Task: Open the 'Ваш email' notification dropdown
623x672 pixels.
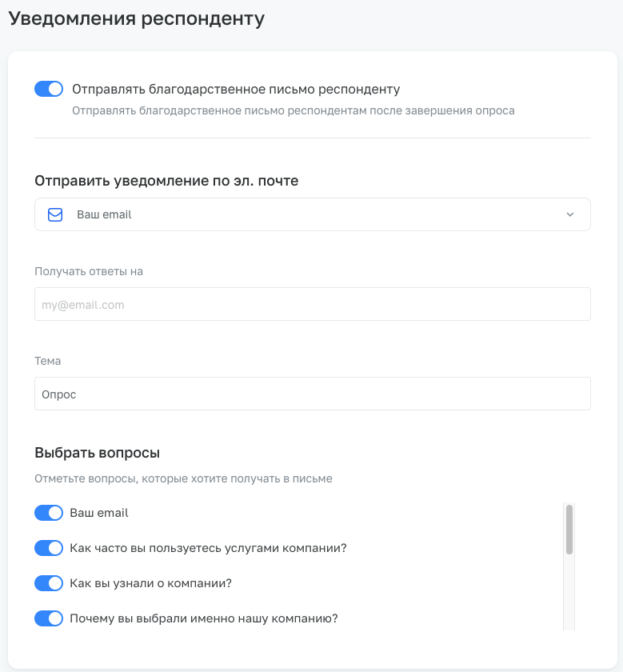Action: [312, 214]
